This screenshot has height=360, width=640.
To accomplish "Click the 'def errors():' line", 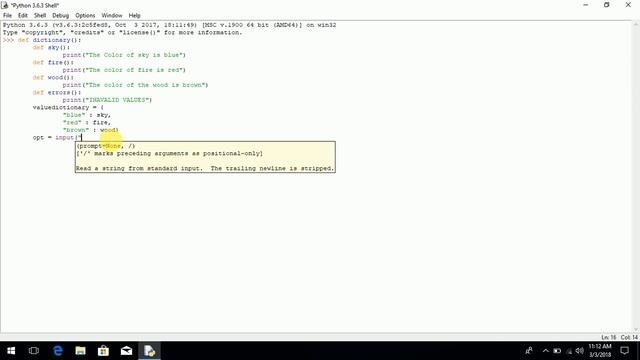I will [57, 92].
